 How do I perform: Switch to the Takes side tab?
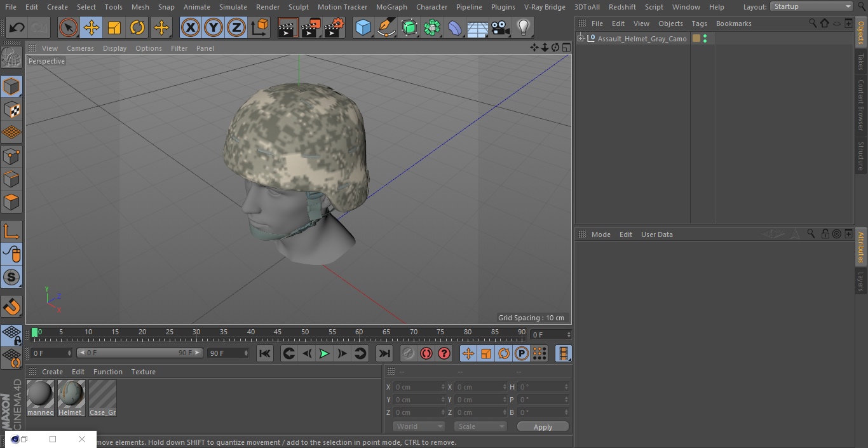[x=861, y=62]
